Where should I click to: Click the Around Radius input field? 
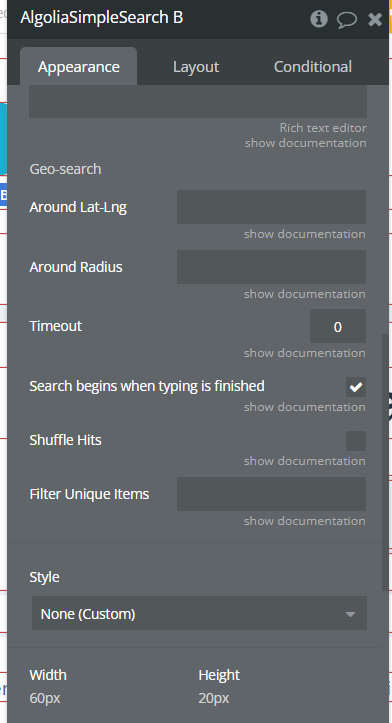point(271,267)
